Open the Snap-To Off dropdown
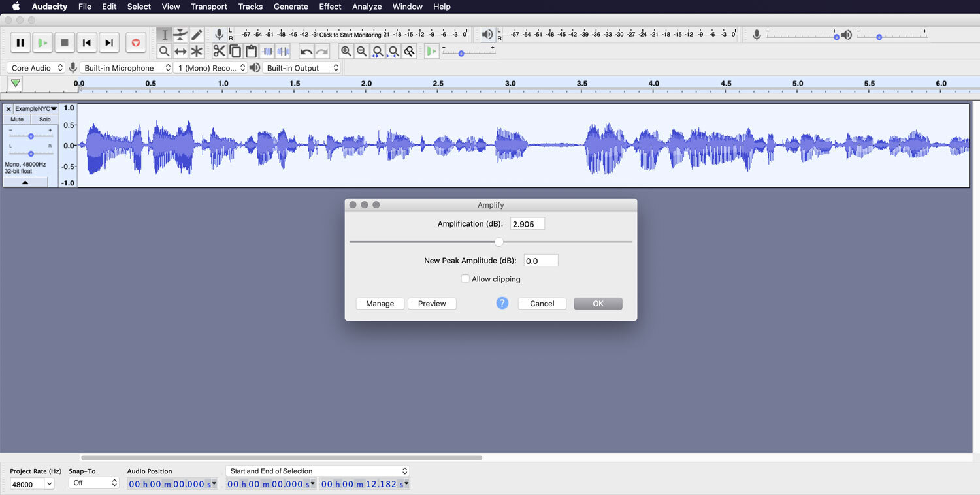The width and height of the screenshot is (980, 495). pos(94,483)
